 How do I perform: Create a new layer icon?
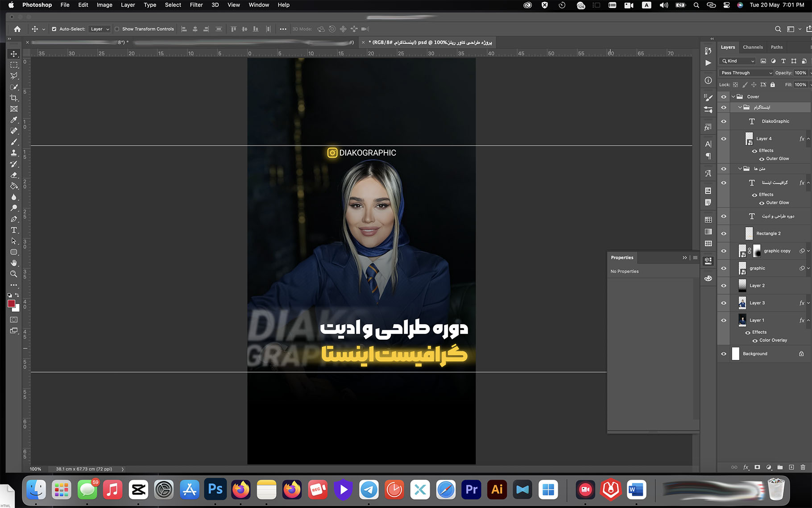coord(791,467)
